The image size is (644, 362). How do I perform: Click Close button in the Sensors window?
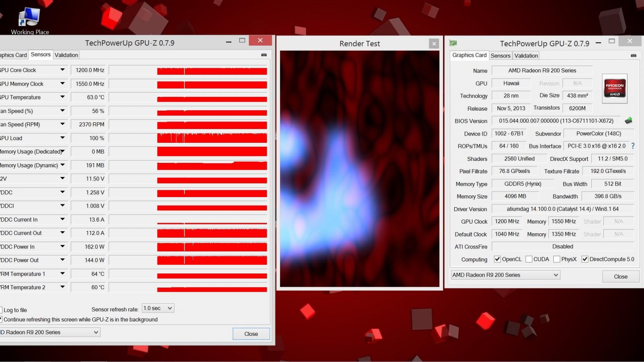click(x=251, y=334)
